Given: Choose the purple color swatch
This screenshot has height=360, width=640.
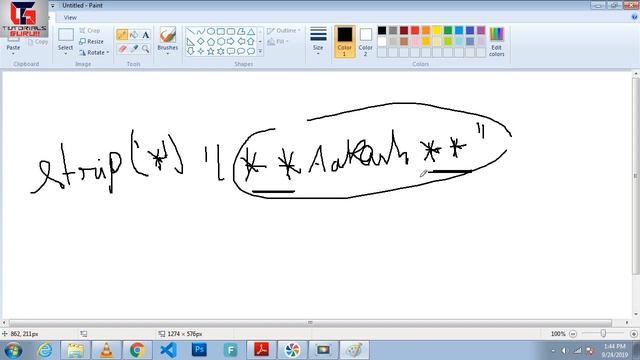Looking at the screenshot, I should 481,31.
